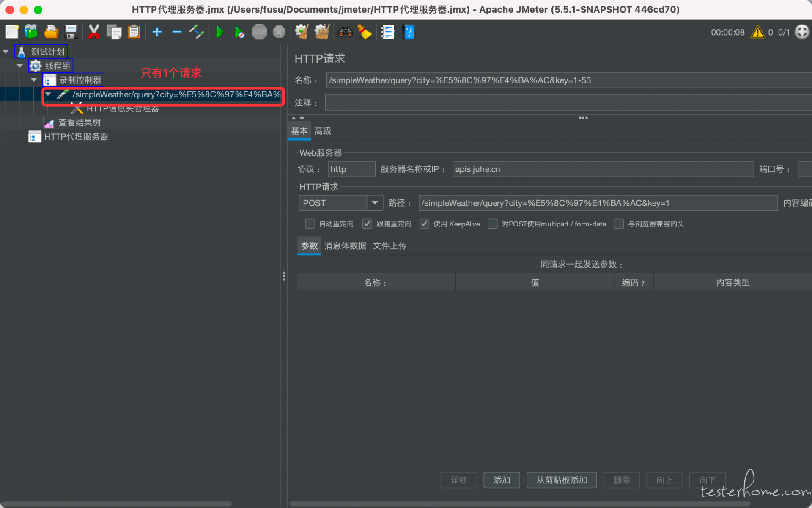Collapse the name panel up arrow
Viewport: 812px width, 508px height.
point(294,118)
